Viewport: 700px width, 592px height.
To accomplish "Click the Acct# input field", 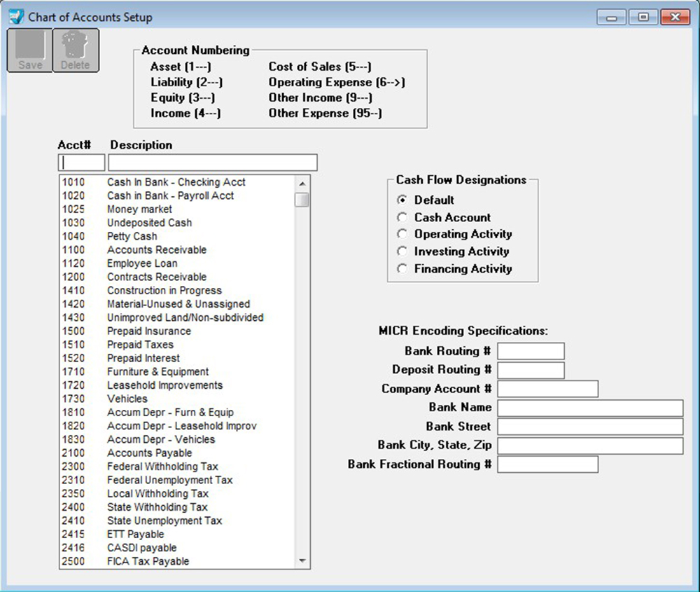I will [x=81, y=163].
